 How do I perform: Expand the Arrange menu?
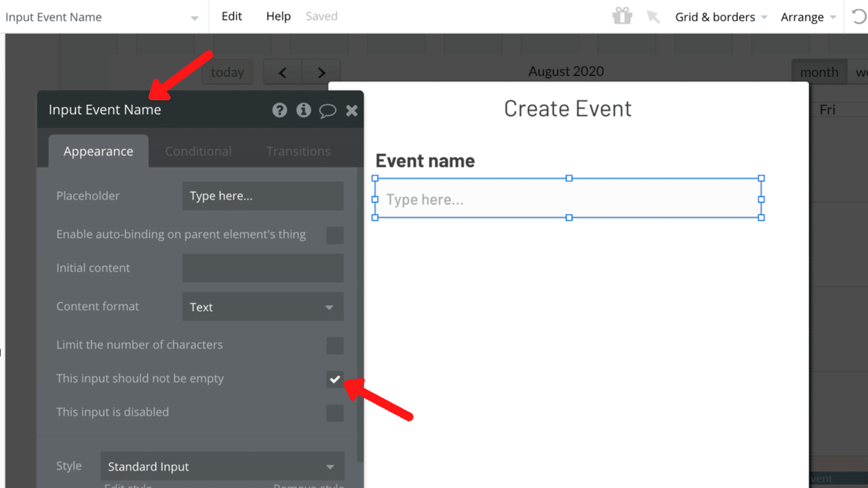click(x=808, y=17)
